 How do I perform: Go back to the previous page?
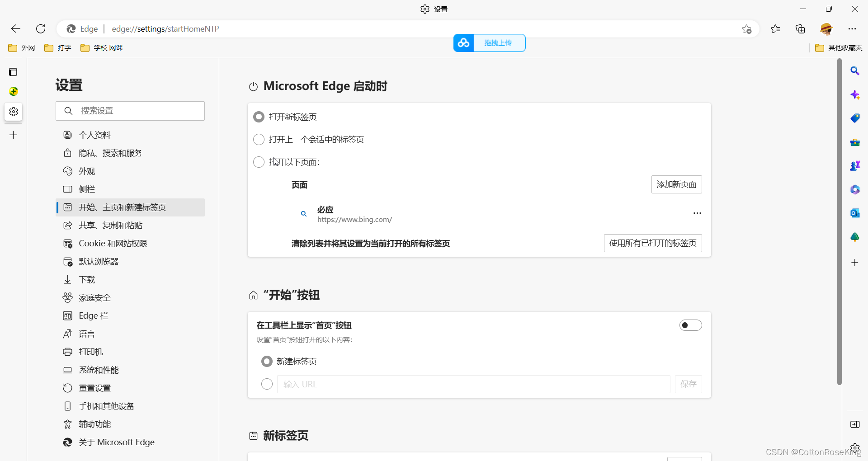pos(16,29)
